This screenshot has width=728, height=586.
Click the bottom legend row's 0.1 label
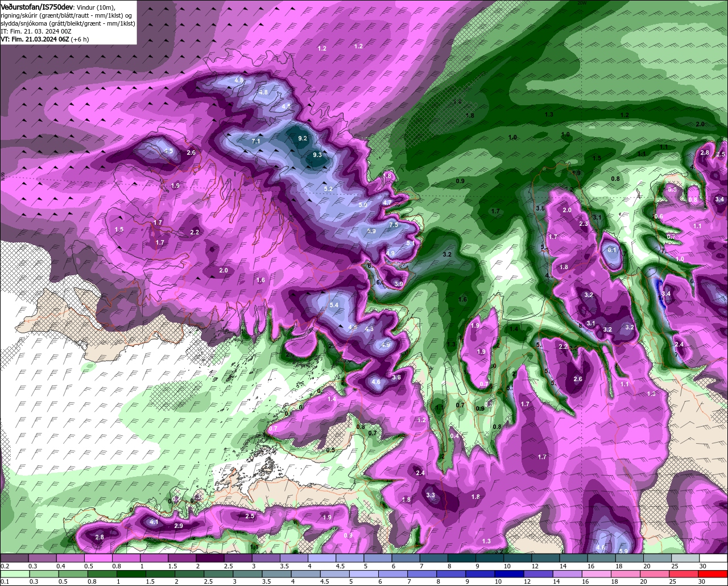pos(5,581)
